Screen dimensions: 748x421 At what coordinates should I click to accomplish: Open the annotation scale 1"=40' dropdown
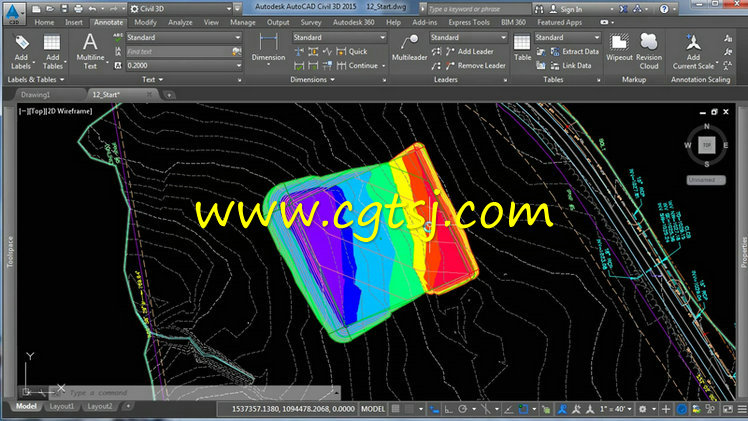coord(618,409)
